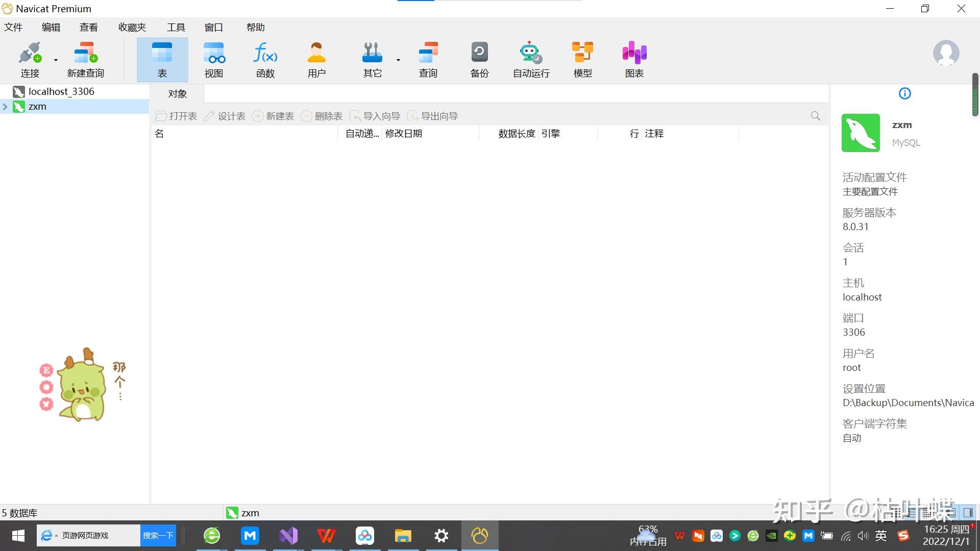Screen dimensions: 980x551
Task: Click the 5 数据库 status text
Action: [x=19, y=513]
